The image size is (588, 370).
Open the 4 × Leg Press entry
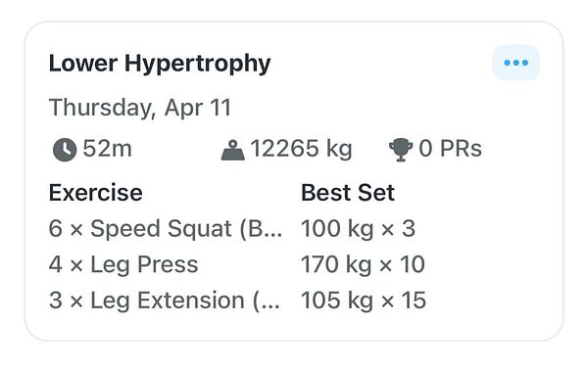coord(123,264)
